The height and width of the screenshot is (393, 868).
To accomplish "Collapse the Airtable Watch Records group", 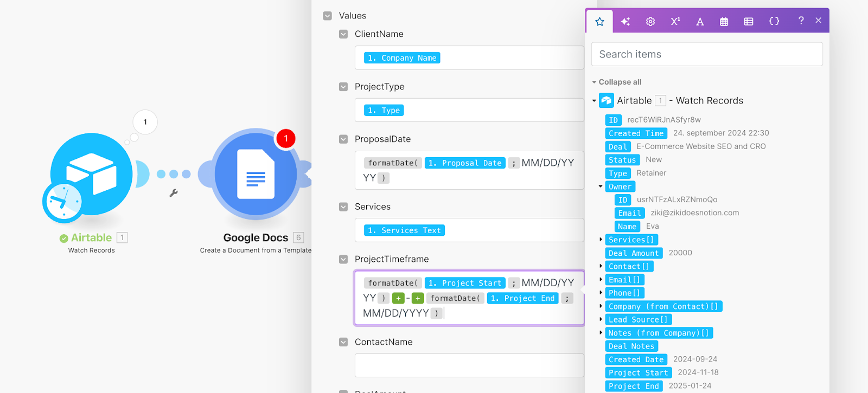I will click(x=594, y=101).
